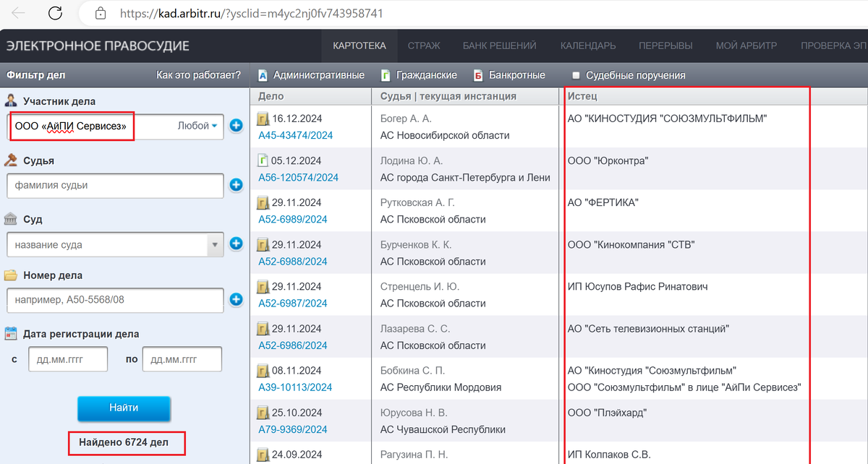The image size is (868, 464).
Task: Click case icon beside А52-6988/2024
Action: point(264,244)
